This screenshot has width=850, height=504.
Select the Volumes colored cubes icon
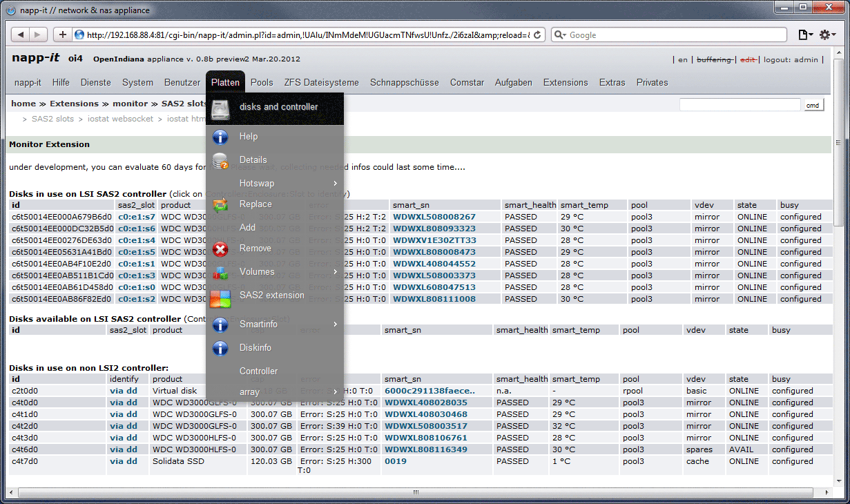tap(220, 272)
